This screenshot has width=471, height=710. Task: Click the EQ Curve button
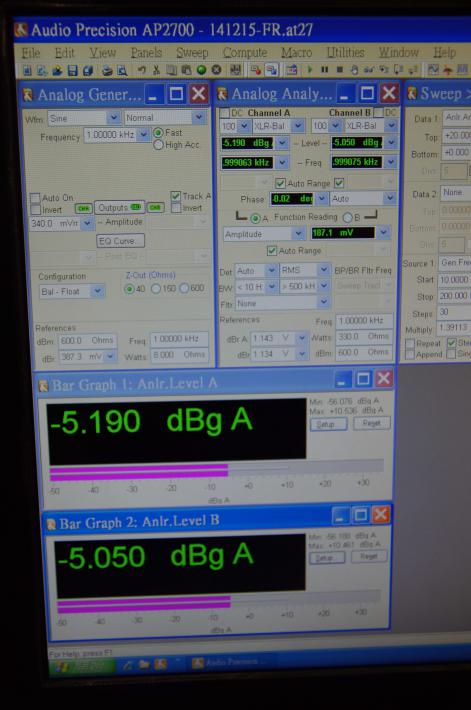coord(120,241)
